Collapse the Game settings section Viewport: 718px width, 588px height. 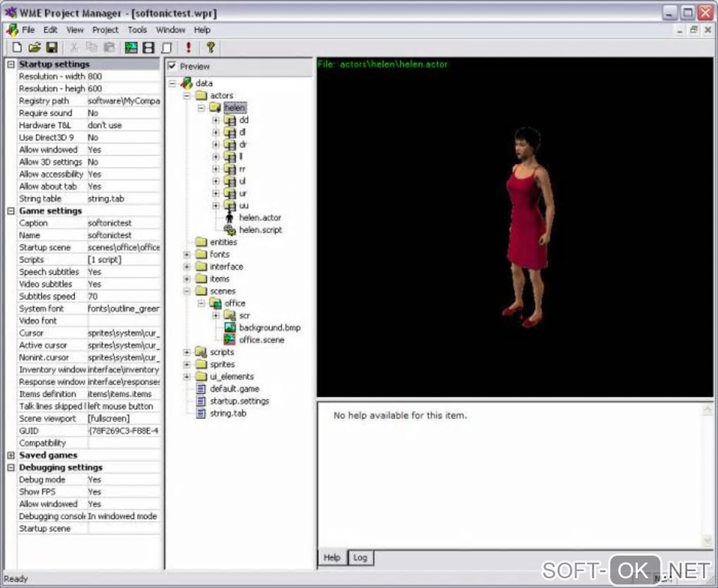tap(11, 211)
